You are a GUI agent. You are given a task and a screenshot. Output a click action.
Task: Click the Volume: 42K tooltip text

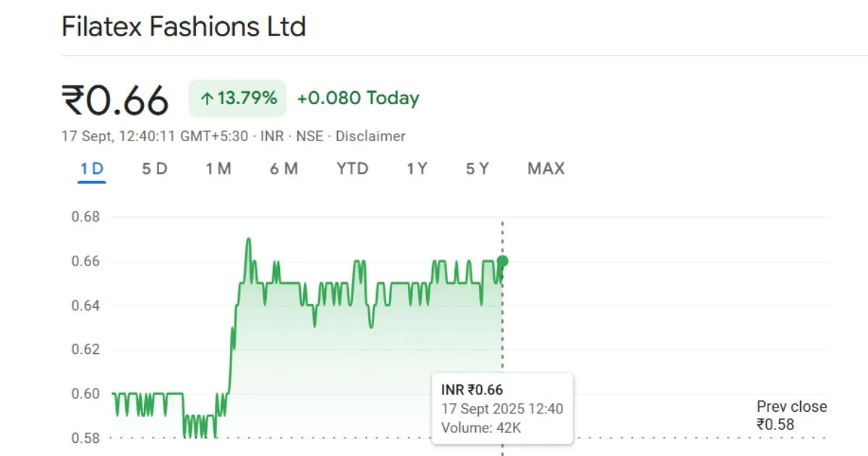pyautogui.click(x=481, y=428)
